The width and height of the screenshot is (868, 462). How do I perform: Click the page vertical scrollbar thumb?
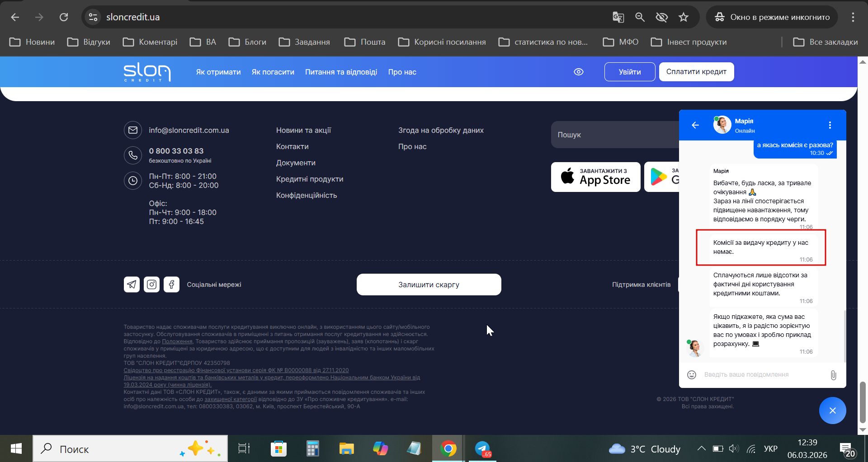coord(863,402)
